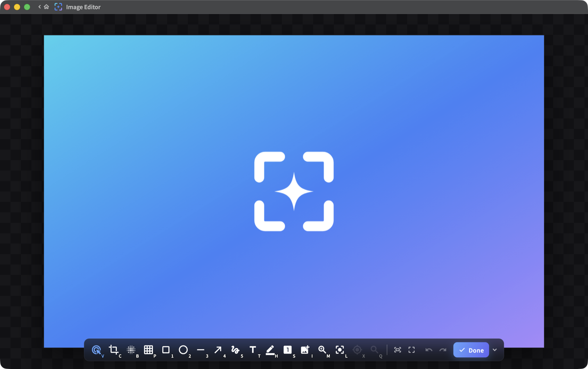This screenshot has width=588, height=369.
Task: Select the Text tool
Action: pos(253,350)
